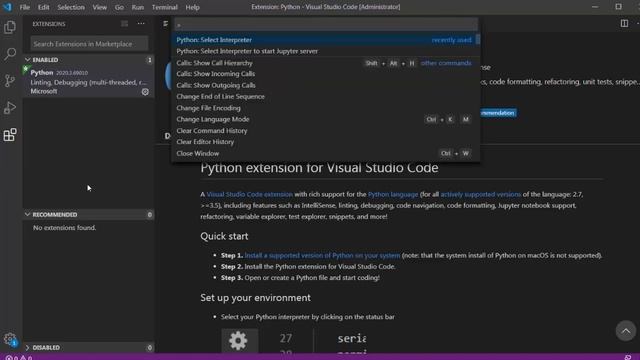
Task: Open the Source Control view
Action: point(10,81)
